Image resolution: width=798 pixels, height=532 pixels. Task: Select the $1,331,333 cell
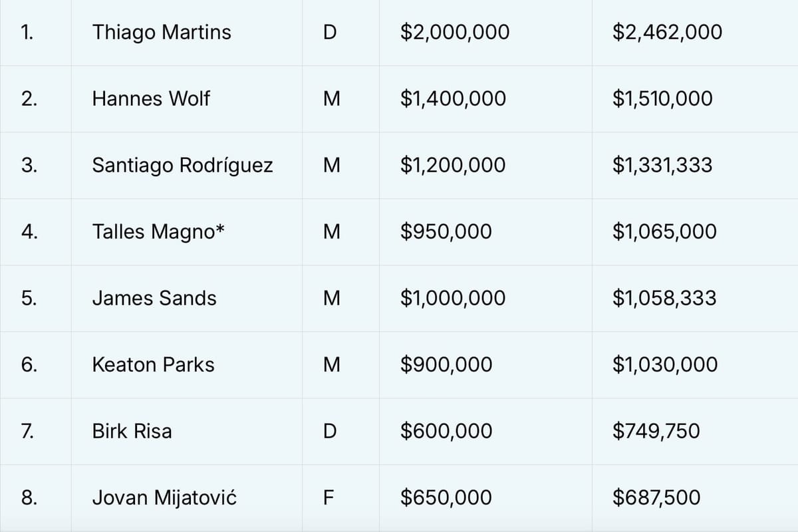(662, 165)
